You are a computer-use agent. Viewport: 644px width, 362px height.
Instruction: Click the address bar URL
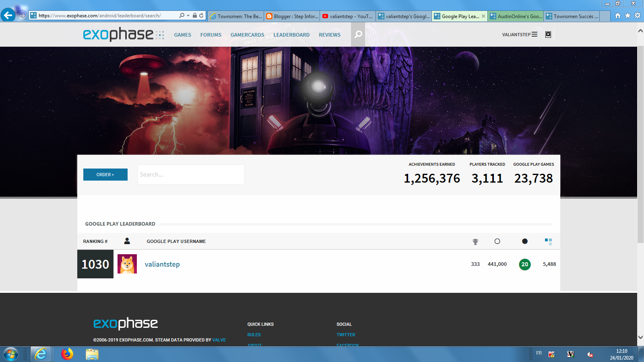point(99,16)
